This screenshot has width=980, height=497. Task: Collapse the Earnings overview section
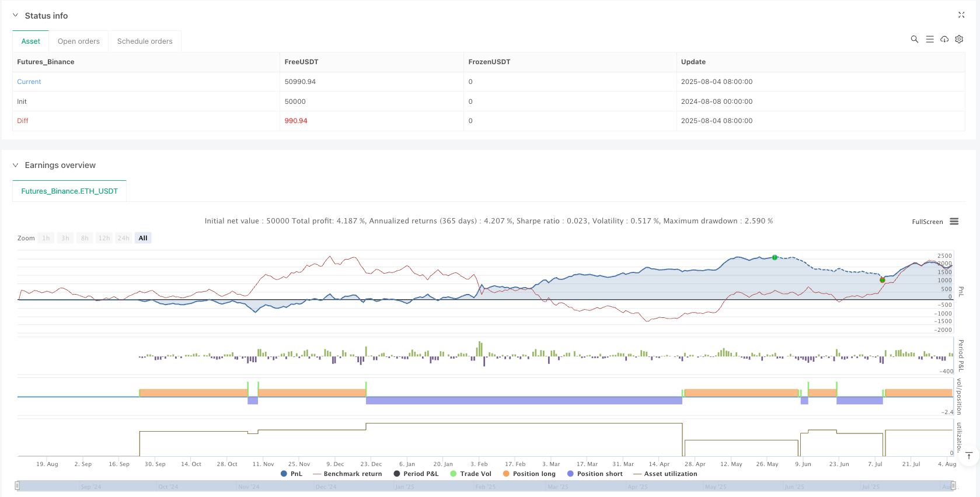(15, 165)
